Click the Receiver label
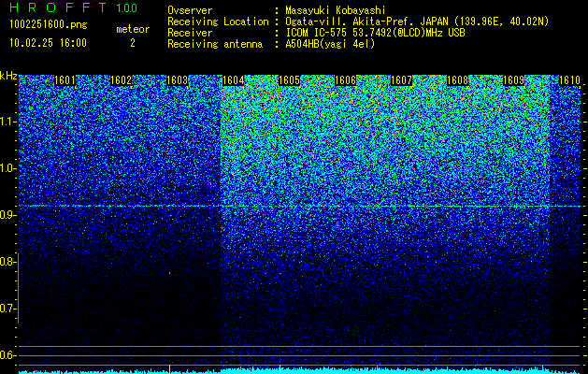 click(190, 33)
